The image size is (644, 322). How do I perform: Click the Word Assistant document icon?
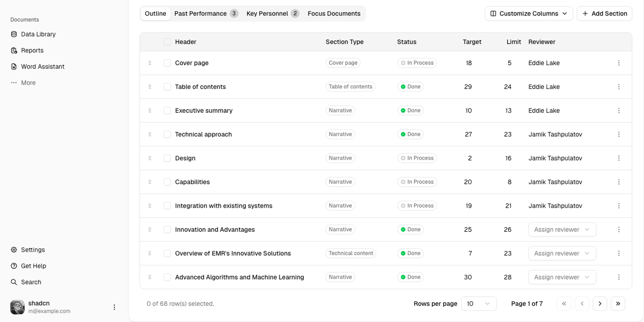coord(14,67)
